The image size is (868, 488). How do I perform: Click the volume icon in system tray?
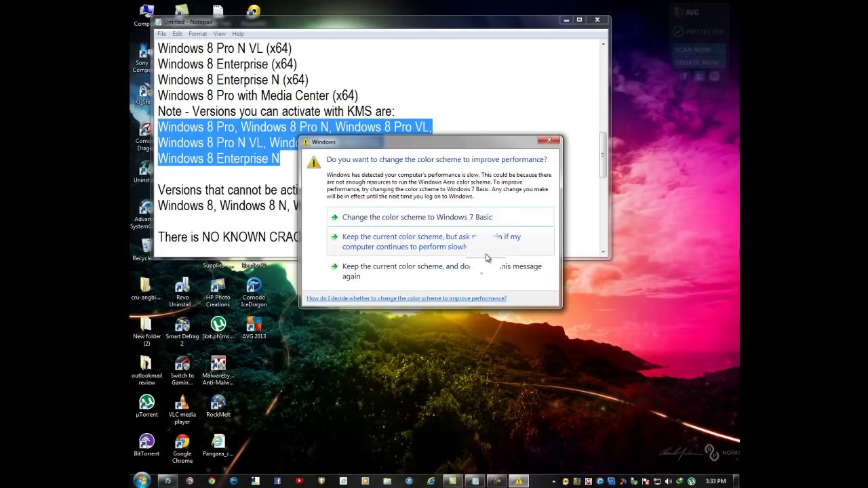pyautogui.click(x=668, y=481)
